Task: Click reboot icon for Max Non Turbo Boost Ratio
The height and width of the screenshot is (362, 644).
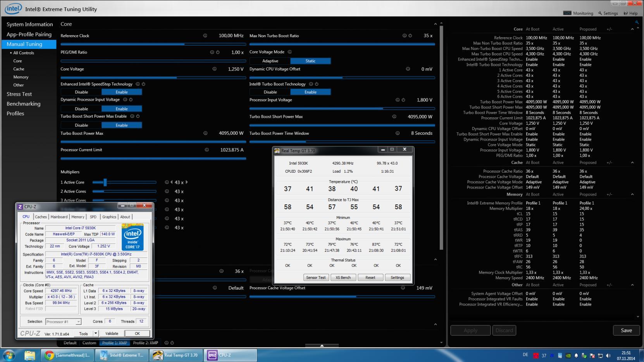Action: click(410, 36)
